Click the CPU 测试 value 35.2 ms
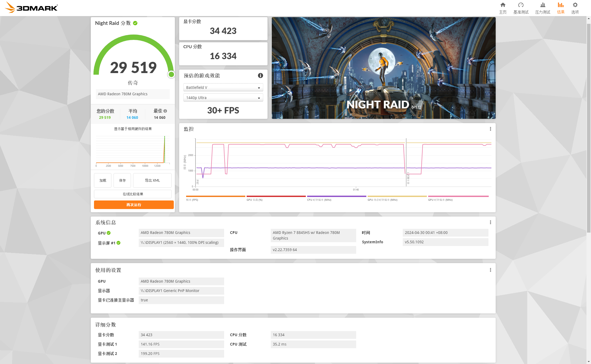Screen dimensions: 591x364 pyautogui.click(x=313, y=344)
